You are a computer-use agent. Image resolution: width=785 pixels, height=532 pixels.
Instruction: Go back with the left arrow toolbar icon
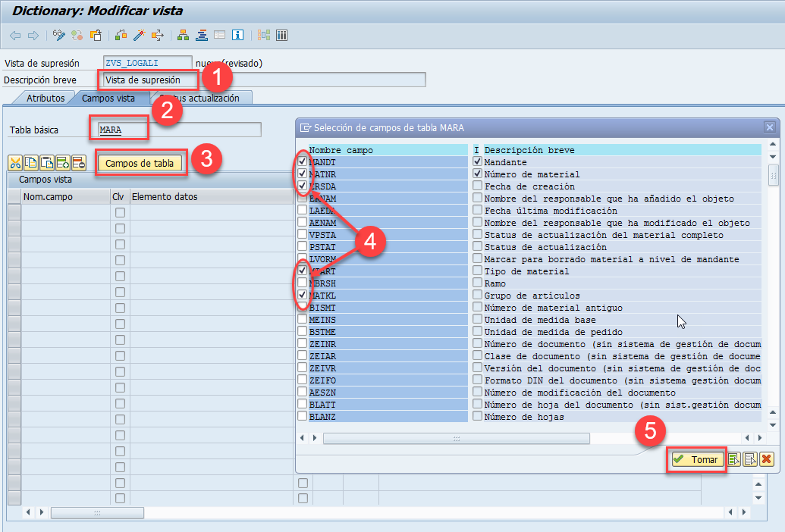click(x=15, y=36)
